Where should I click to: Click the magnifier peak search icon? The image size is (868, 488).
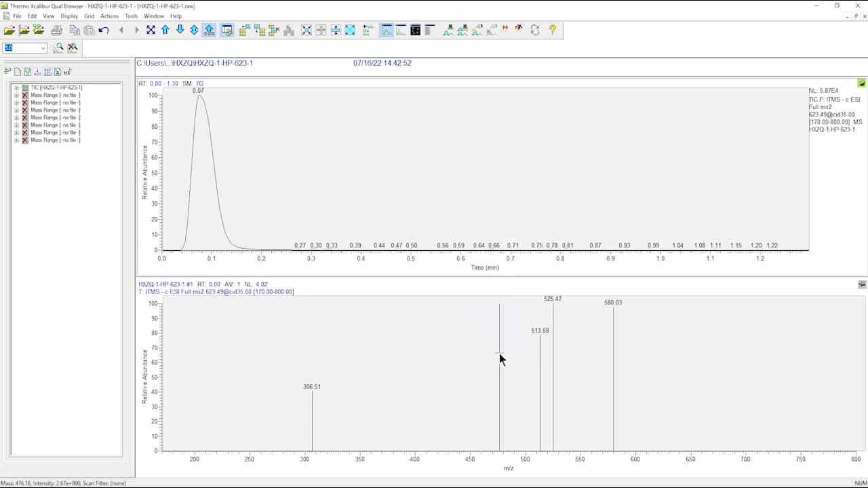coord(59,48)
